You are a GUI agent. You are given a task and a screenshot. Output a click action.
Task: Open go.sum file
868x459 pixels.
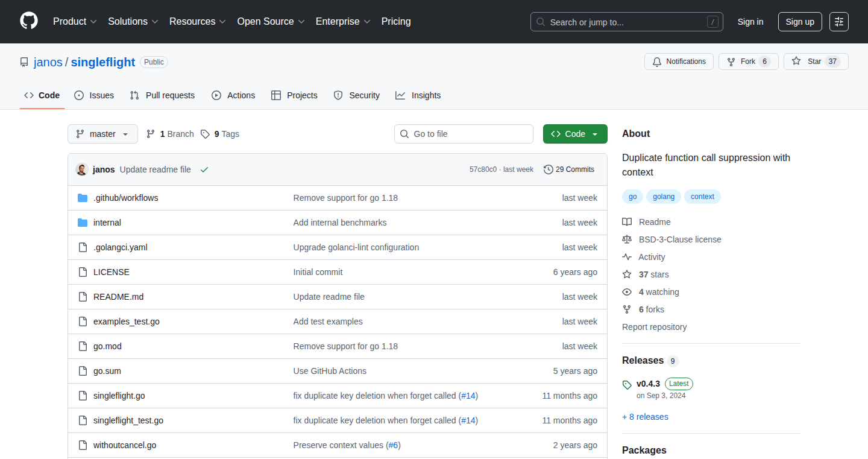tap(107, 371)
